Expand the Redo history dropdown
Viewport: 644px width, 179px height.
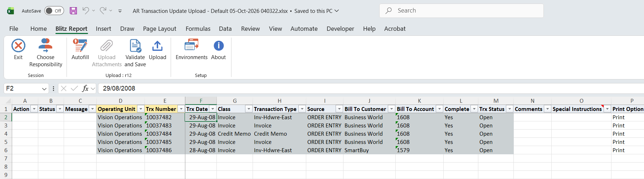point(111,11)
